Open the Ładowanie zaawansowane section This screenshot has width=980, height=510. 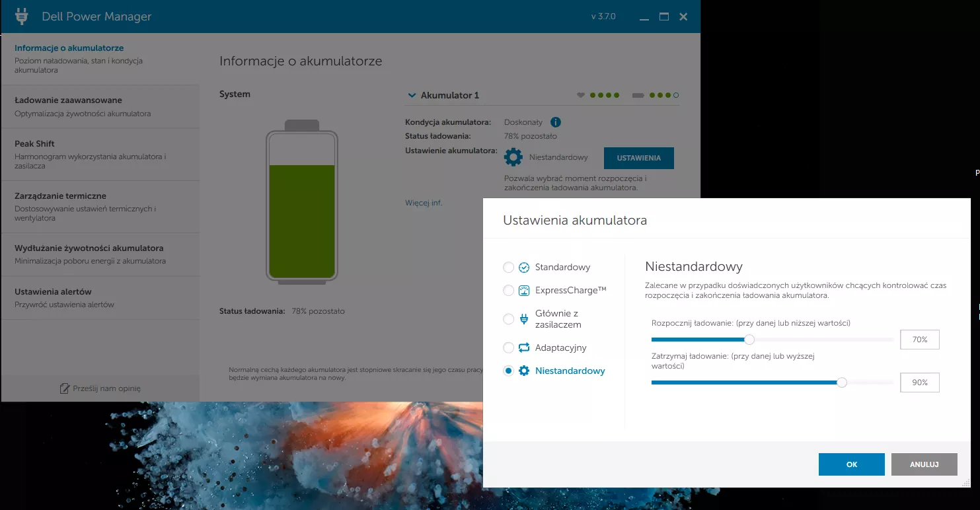[100, 106]
